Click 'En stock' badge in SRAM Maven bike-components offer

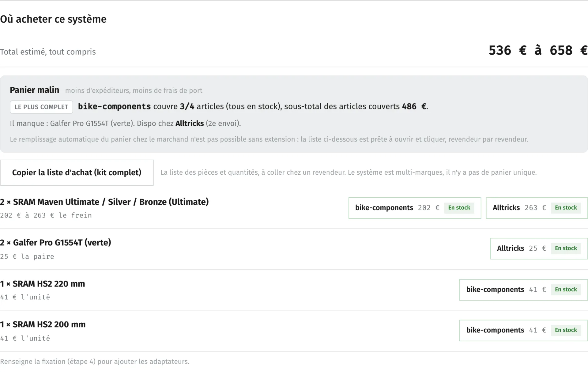coord(459,208)
